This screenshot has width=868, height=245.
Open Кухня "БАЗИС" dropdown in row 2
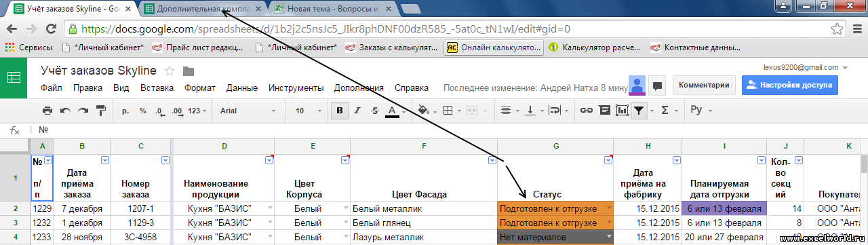pos(271,208)
